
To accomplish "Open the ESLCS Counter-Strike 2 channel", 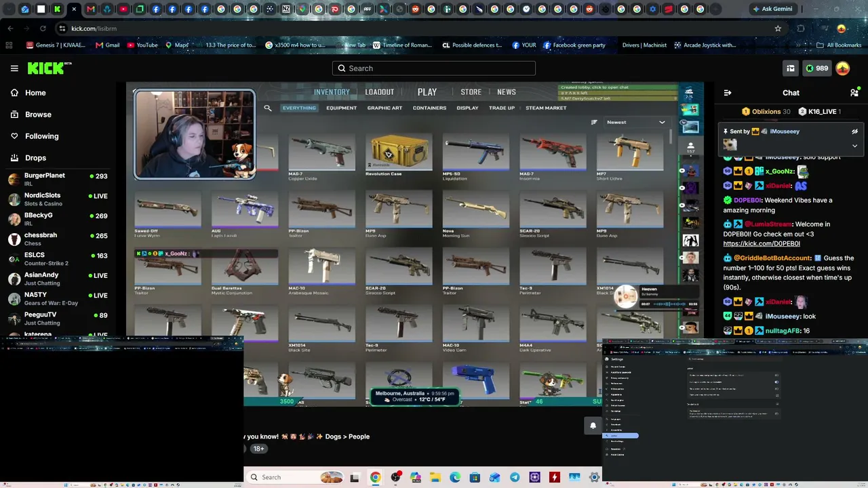I will tap(58, 259).
